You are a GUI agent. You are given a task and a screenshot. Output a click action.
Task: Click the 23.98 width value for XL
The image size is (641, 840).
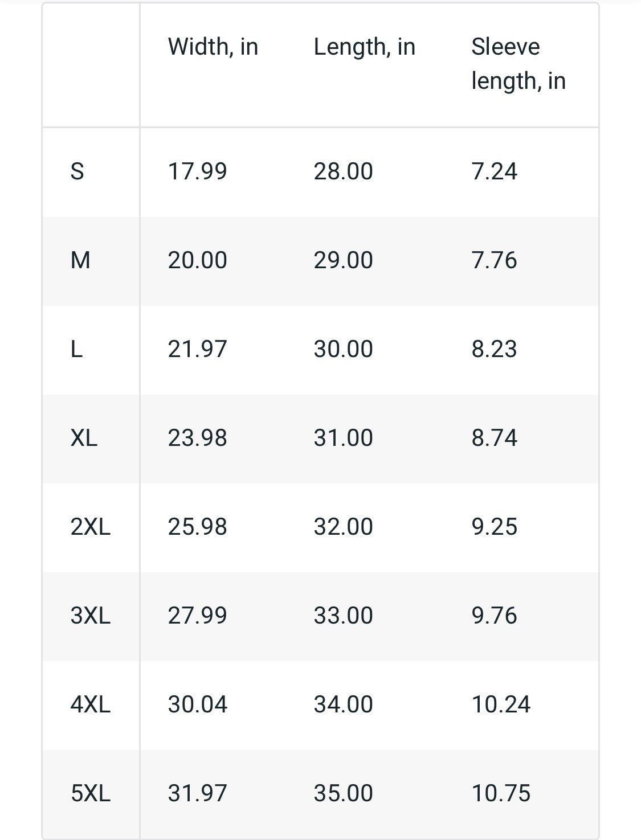click(x=197, y=438)
